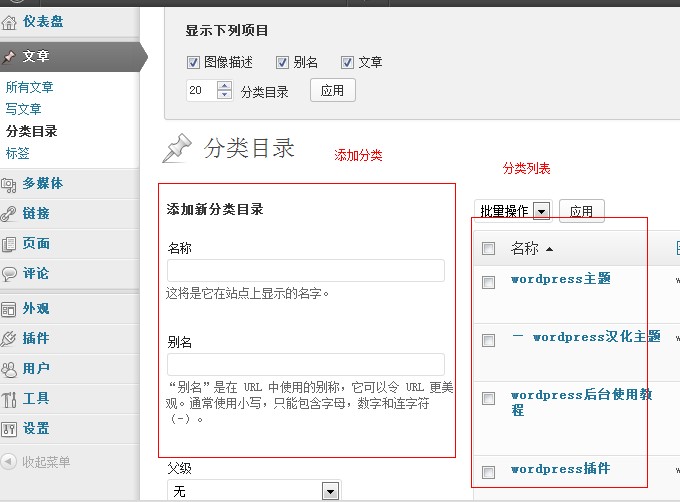Click the 仪表盘 dashboard house icon

(x=10, y=22)
